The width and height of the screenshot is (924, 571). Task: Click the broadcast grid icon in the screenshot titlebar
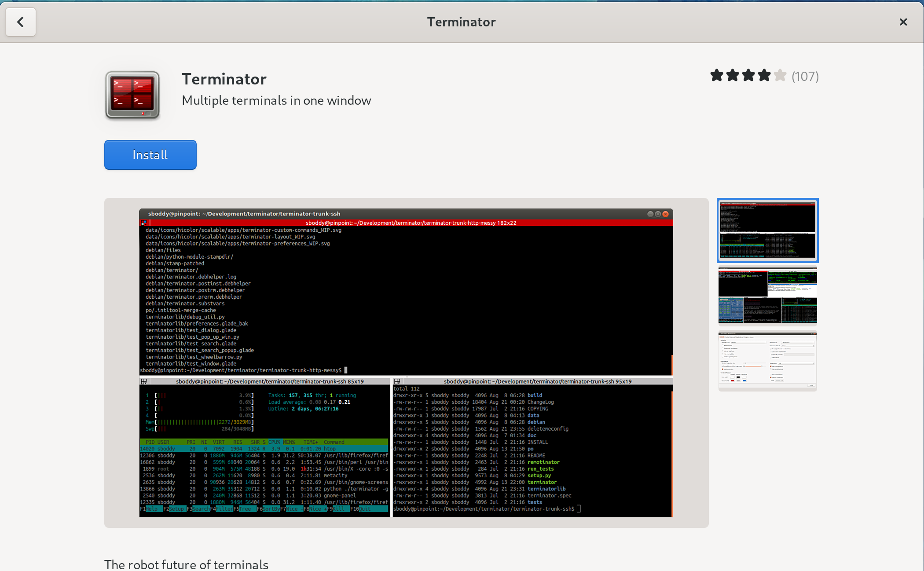(x=144, y=223)
